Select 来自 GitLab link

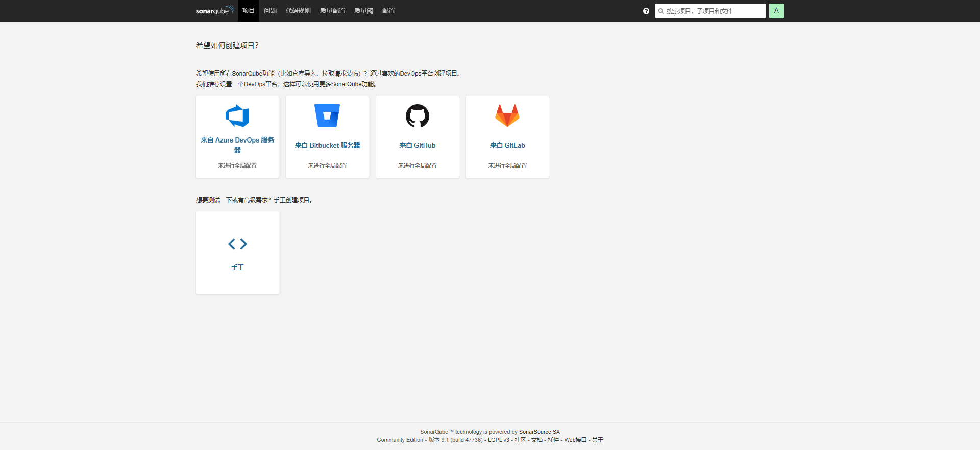pyautogui.click(x=507, y=145)
